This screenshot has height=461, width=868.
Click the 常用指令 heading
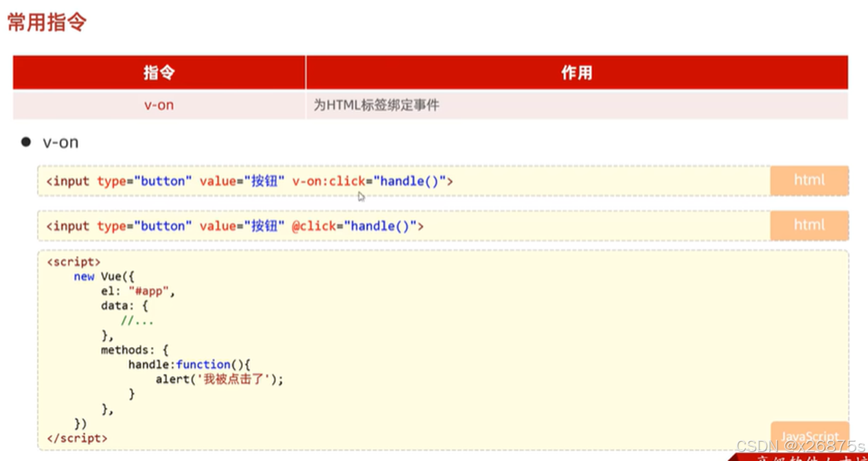[47, 22]
